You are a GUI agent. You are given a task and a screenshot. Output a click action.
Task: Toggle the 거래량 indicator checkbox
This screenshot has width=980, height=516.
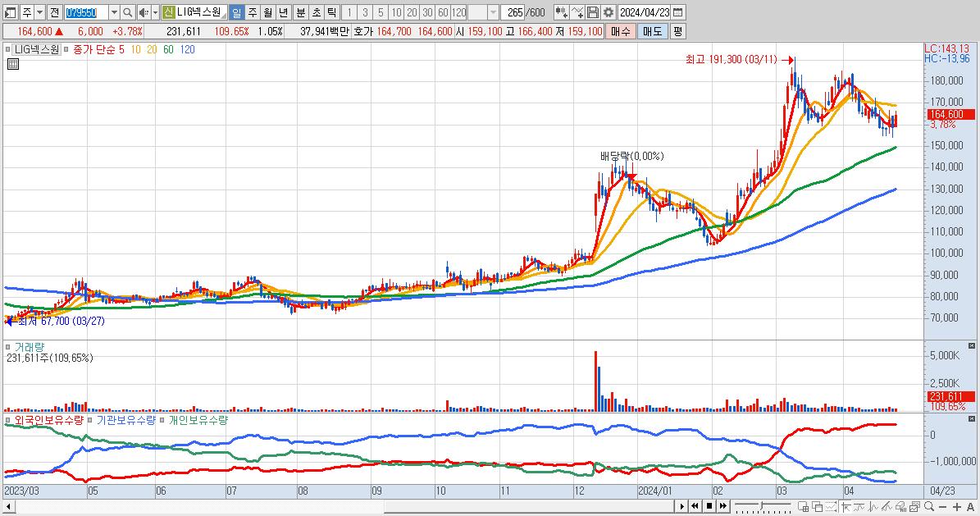[x=7, y=346]
